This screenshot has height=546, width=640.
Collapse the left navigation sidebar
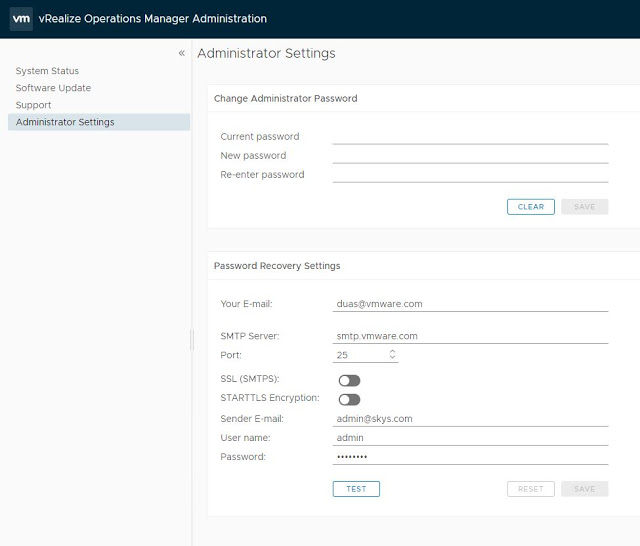coord(182,53)
